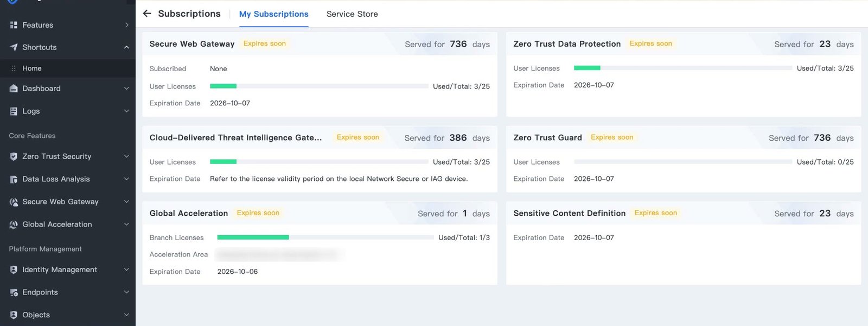Click Expires soon badge on Secure Web Gateway

(265, 43)
